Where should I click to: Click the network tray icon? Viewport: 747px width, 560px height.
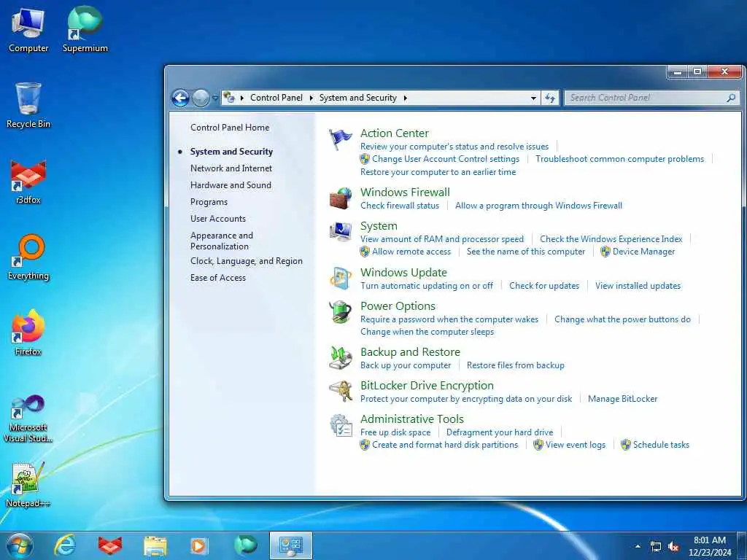point(656,547)
